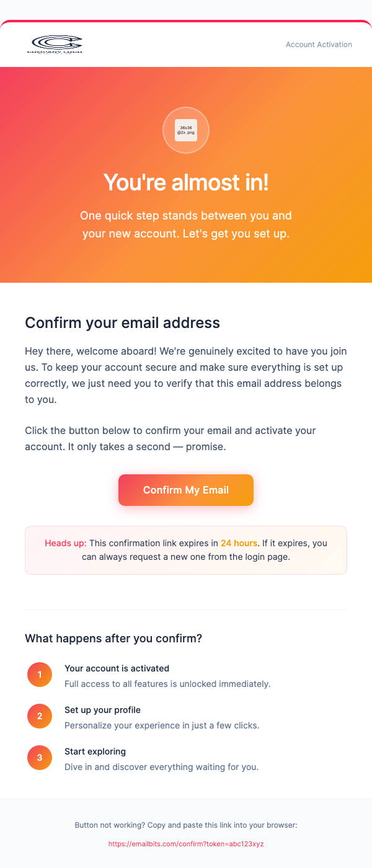Image resolution: width=372 pixels, height=868 pixels.
Task: Select the Heads up warning box
Action: point(186,550)
